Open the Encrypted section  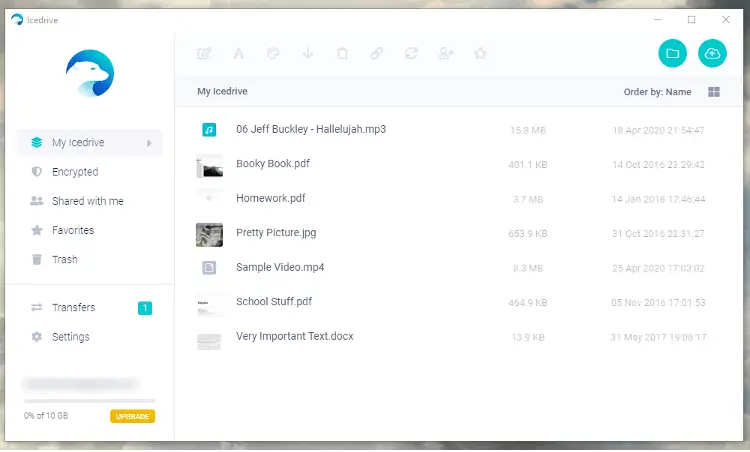[75, 172]
